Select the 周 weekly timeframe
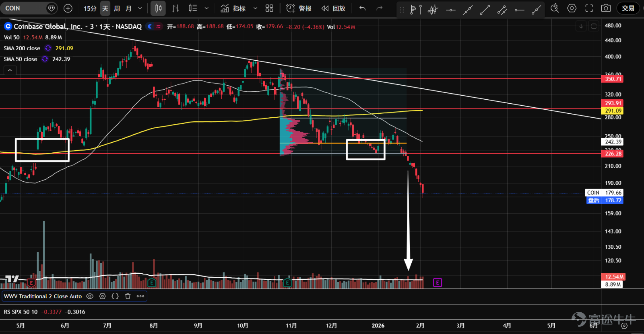 coord(117,8)
